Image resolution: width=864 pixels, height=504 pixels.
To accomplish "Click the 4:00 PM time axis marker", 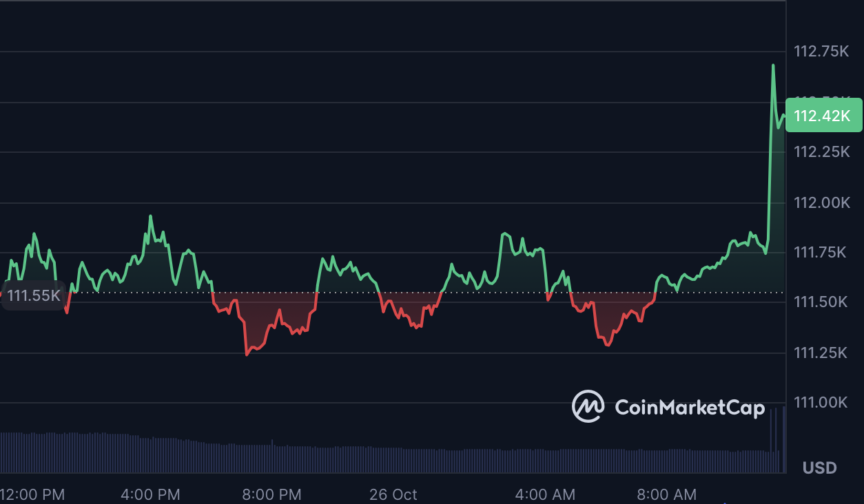I will [150, 494].
